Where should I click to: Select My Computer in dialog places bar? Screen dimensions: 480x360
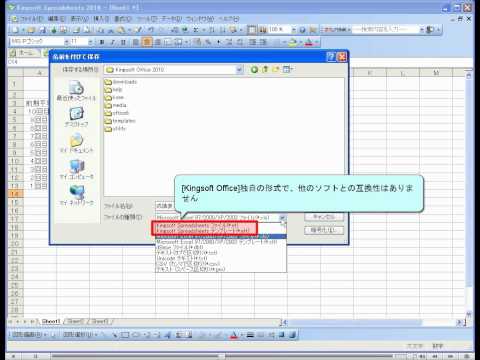point(76,169)
